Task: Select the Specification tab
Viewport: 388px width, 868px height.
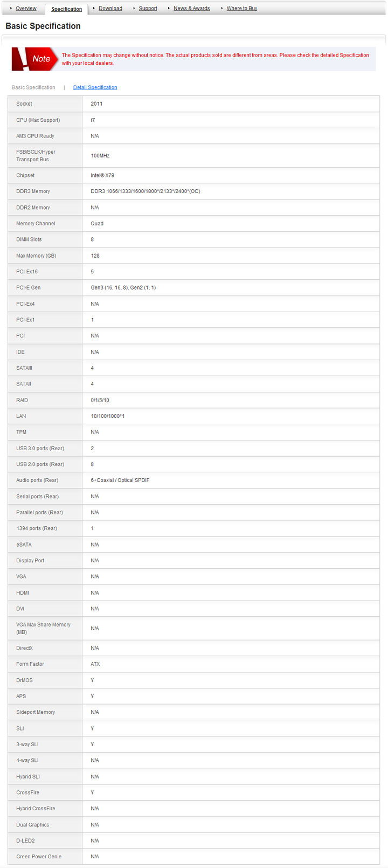Action: coord(67,9)
